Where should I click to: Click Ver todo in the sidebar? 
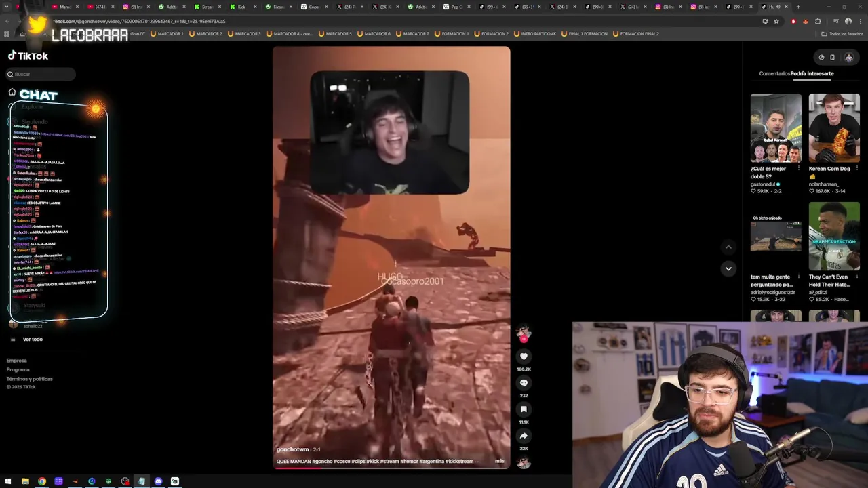pyautogui.click(x=33, y=339)
